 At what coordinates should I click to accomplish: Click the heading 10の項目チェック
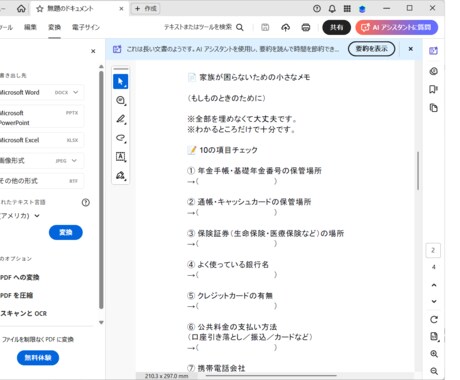(x=228, y=150)
